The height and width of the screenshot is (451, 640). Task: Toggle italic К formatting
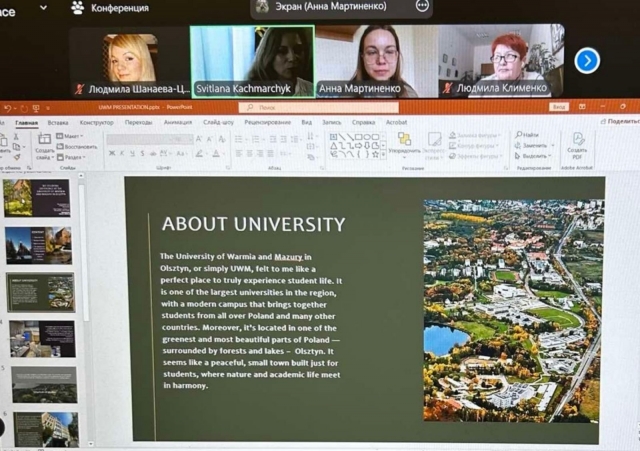coord(122,153)
